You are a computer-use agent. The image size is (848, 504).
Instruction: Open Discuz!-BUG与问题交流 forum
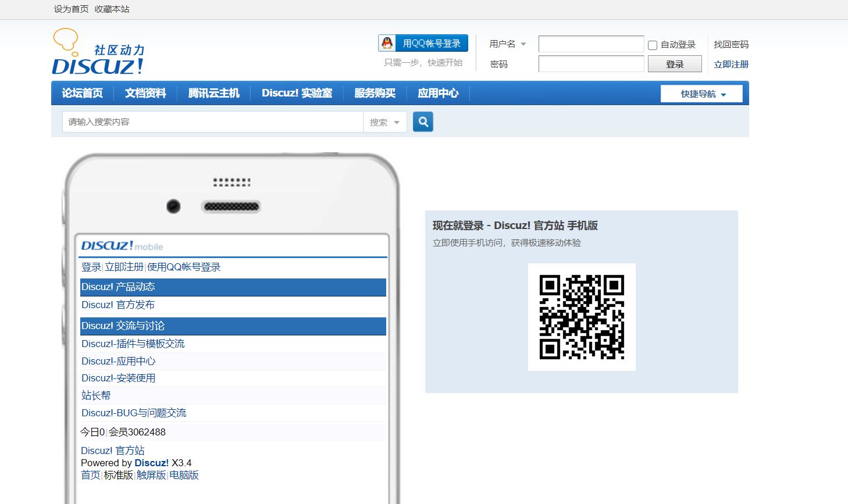(134, 413)
